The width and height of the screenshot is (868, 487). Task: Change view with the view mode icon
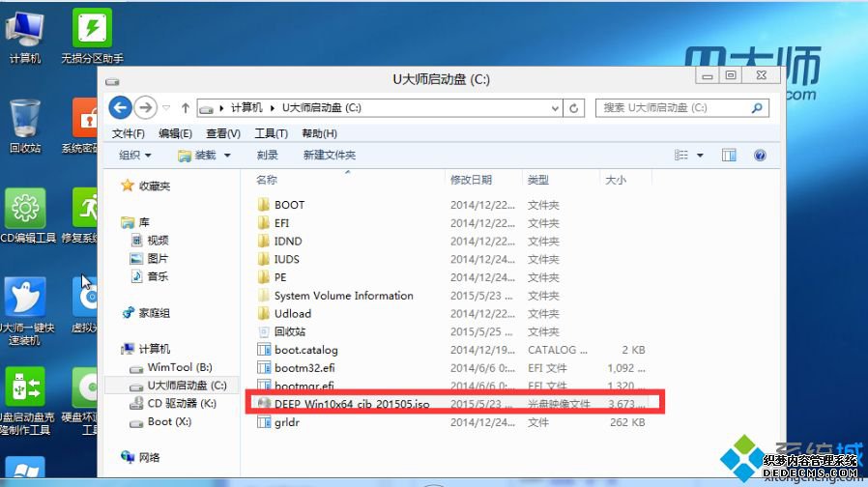(681, 156)
